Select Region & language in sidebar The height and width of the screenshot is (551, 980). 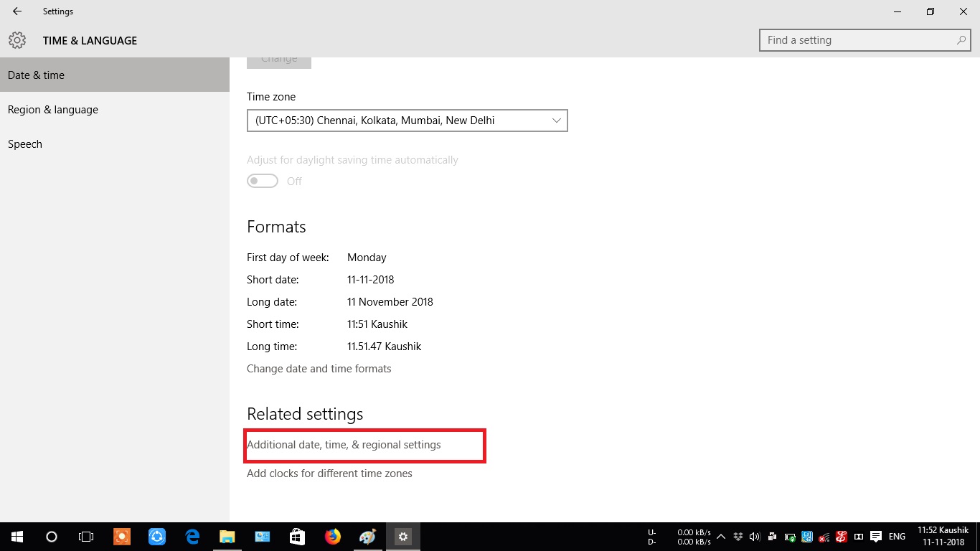point(115,109)
